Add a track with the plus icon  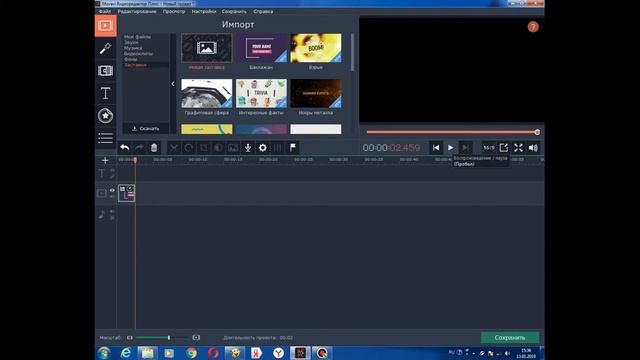(105, 160)
